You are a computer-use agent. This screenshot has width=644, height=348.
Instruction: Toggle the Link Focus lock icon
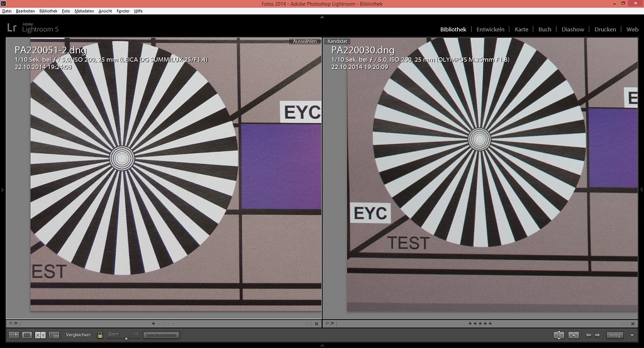100,335
